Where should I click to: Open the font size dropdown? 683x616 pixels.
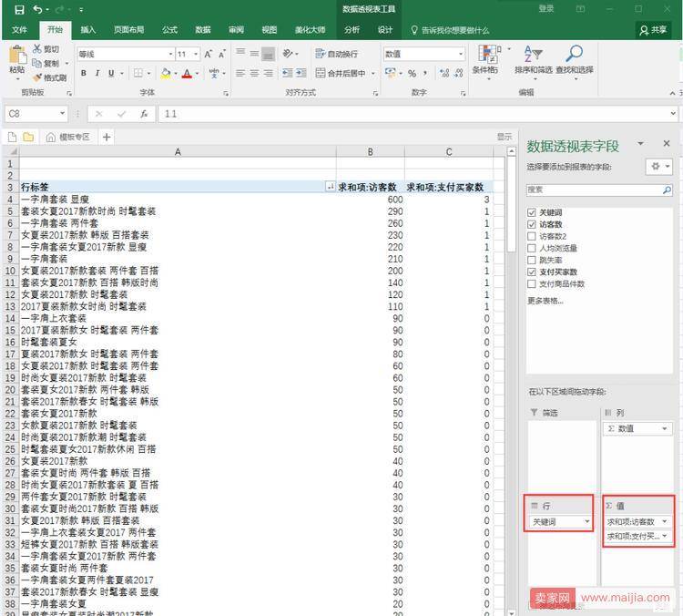196,54
